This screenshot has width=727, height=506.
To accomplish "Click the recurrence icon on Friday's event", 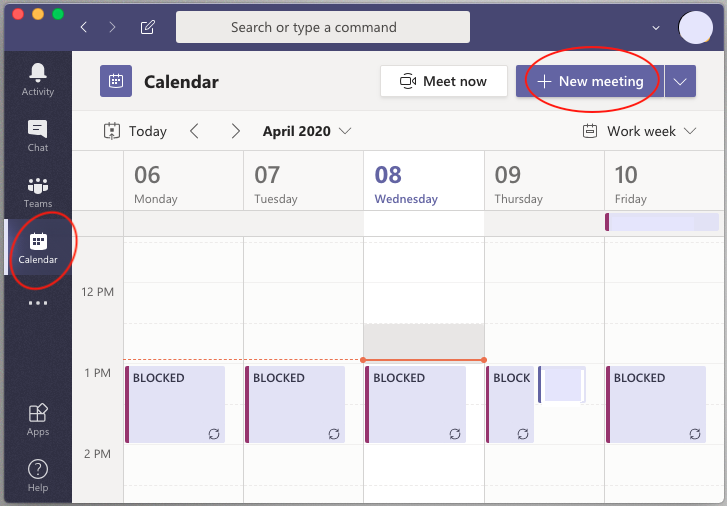I will pyautogui.click(x=695, y=434).
